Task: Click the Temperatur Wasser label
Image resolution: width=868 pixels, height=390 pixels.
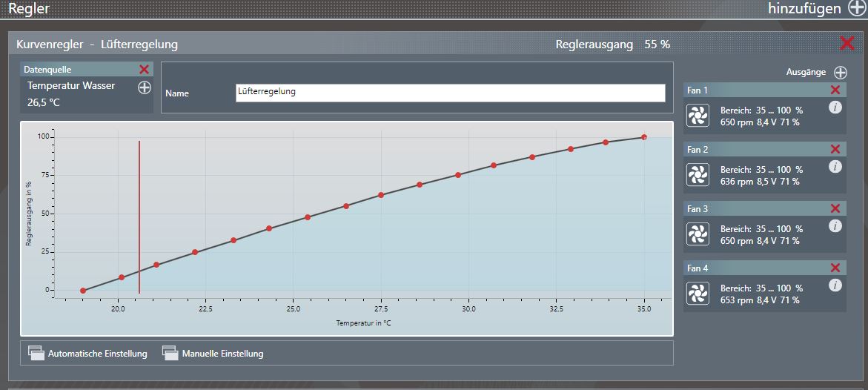Action: click(x=71, y=86)
